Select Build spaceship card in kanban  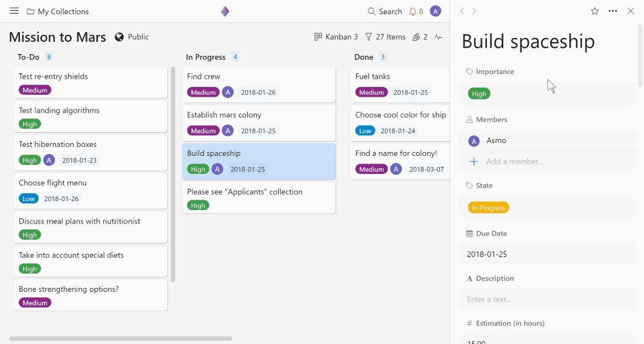click(259, 162)
